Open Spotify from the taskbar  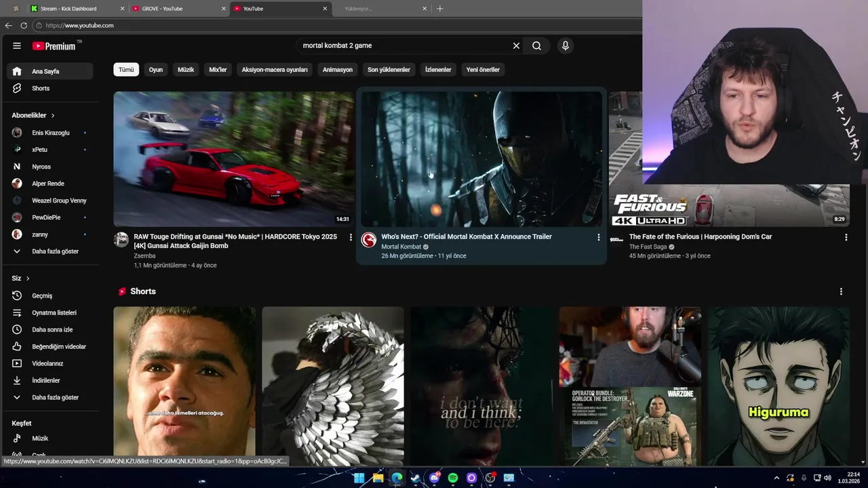[x=453, y=478]
